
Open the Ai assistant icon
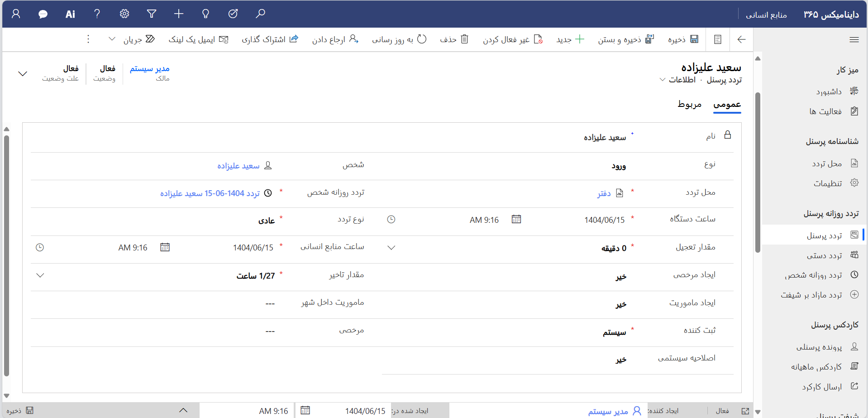pos(70,14)
